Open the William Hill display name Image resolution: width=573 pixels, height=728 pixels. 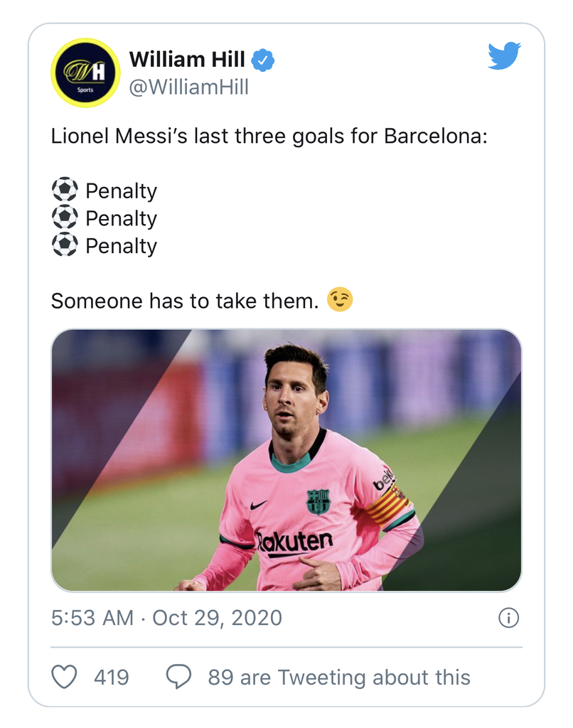[187, 60]
